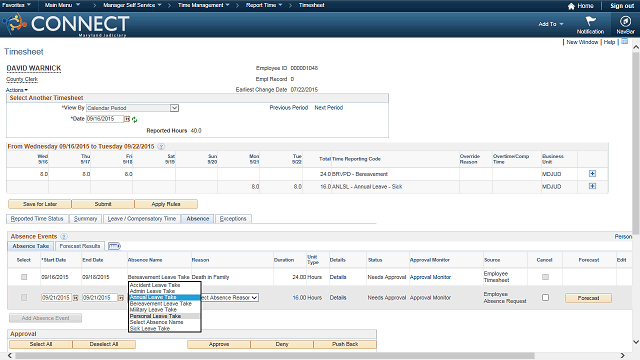Image resolution: width=640 pixels, height=360 pixels.
Task: Click the calendar icon beside Date field
Action: [127, 119]
